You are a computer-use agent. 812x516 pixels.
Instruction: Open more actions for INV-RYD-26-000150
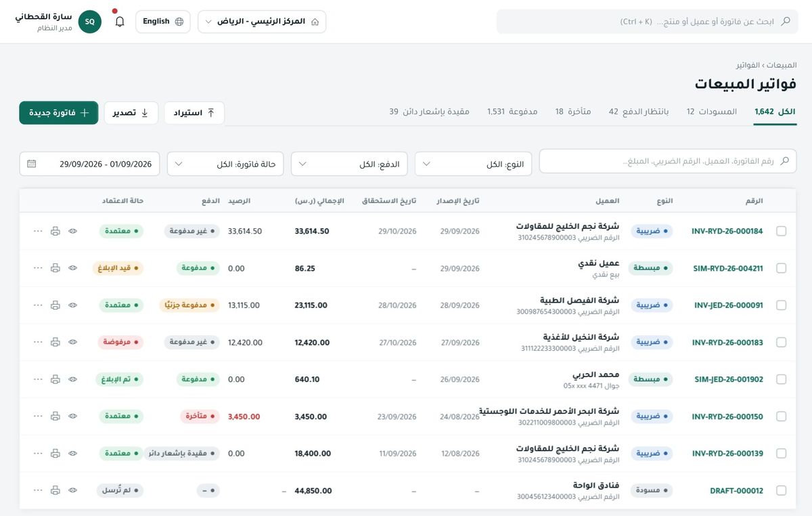coord(38,416)
